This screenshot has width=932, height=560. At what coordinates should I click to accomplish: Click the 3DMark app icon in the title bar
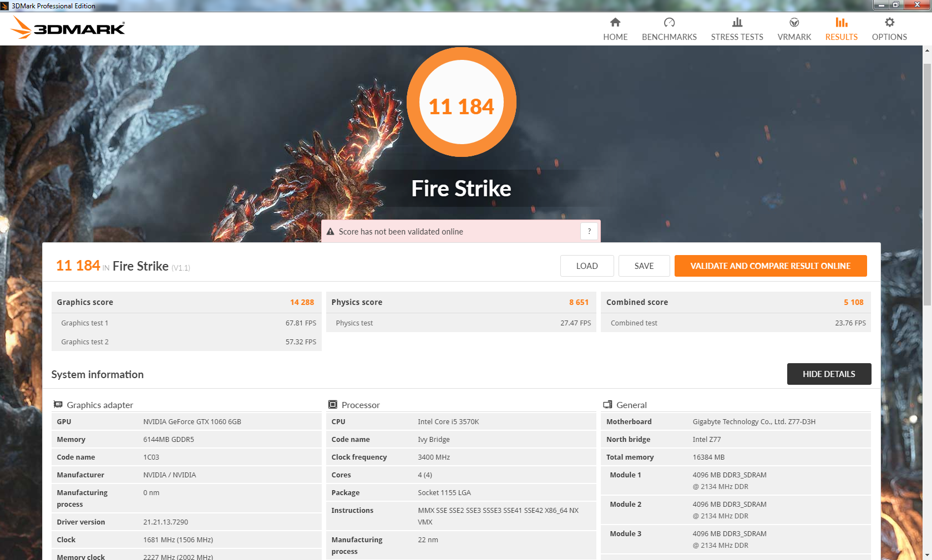click(x=4, y=6)
